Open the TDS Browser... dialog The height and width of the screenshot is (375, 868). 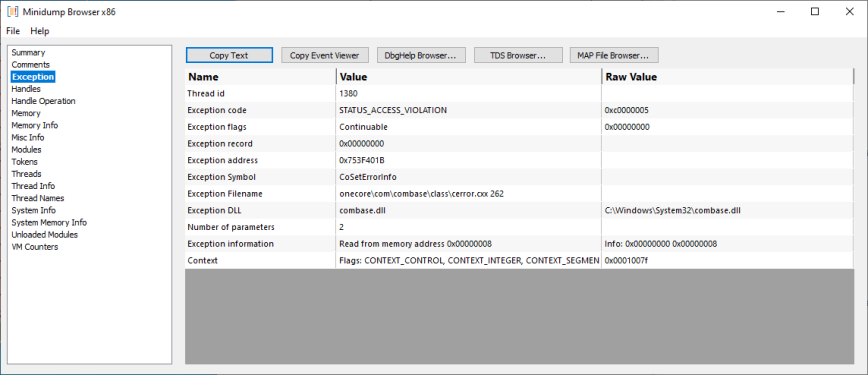click(x=518, y=55)
